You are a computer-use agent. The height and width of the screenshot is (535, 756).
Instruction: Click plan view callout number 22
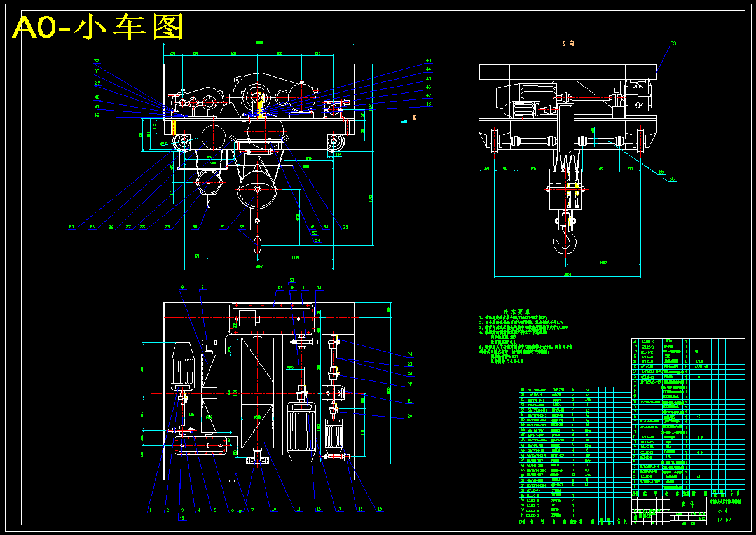[410, 384]
